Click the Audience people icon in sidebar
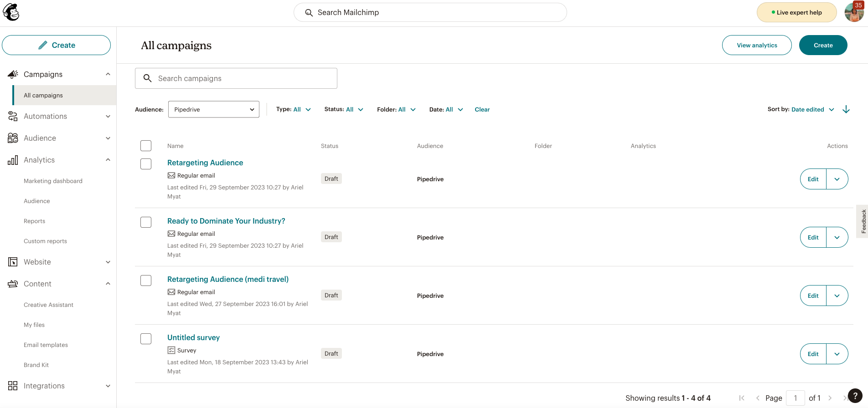This screenshot has height=408, width=868. [x=13, y=138]
